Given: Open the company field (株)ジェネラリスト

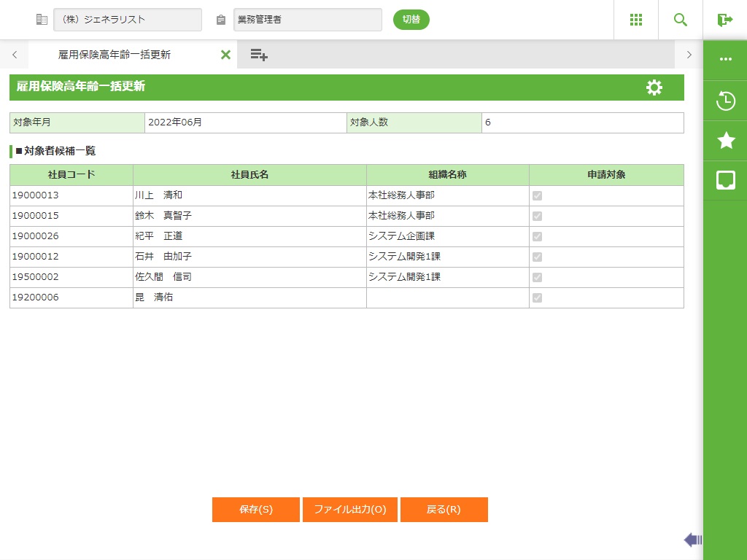Looking at the screenshot, I should point(128,20).
